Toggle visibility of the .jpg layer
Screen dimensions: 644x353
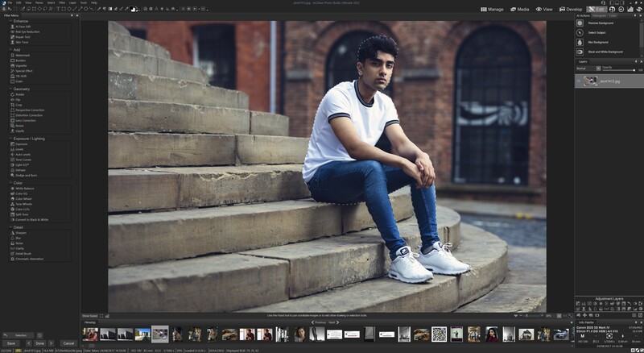579,81
